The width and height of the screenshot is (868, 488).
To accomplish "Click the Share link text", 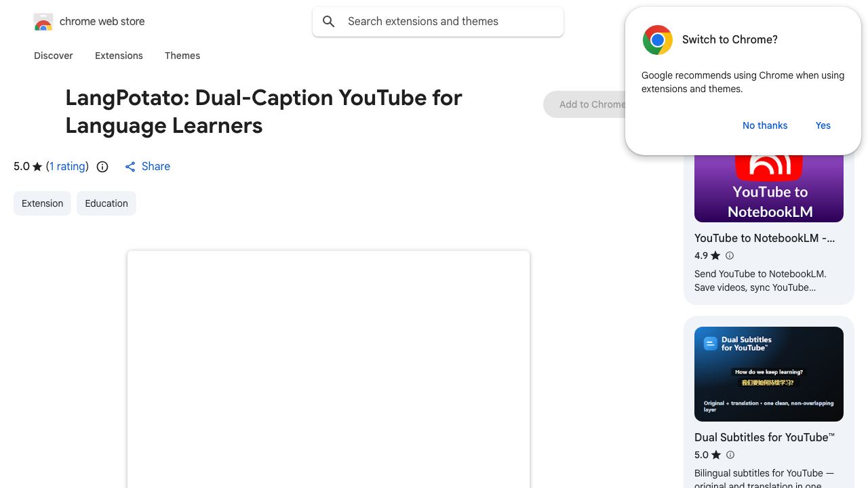I will pos(156,167).
